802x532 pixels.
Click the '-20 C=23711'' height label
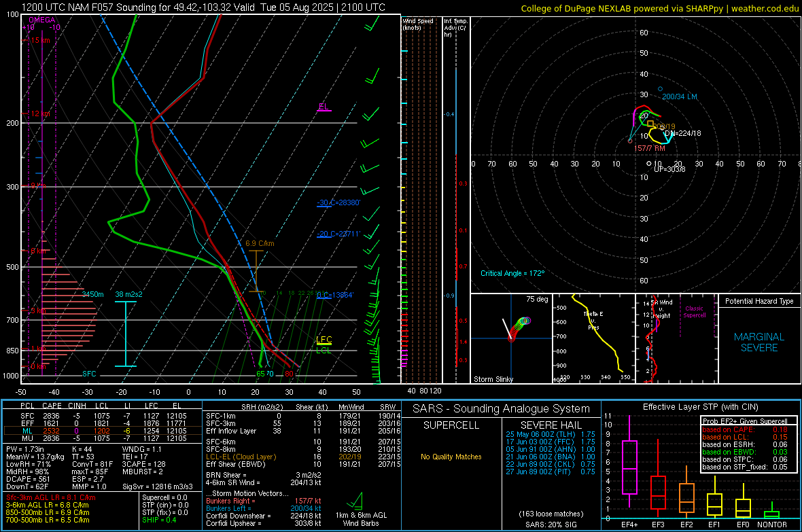point(338,234)
